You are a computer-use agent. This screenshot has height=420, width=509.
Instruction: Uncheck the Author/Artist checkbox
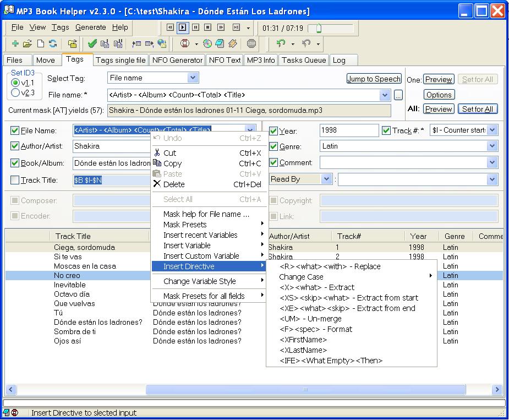pos(15,146)
